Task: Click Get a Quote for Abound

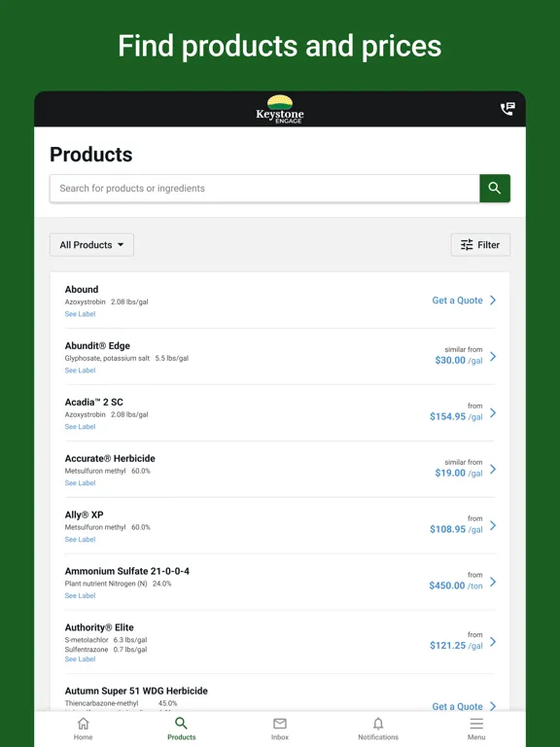Action: 457,301
